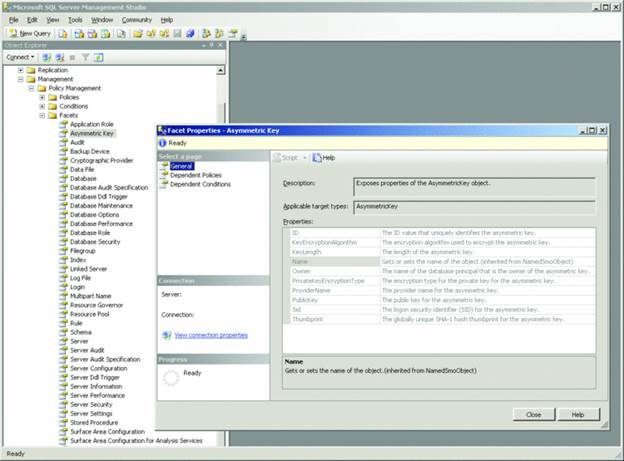Open the Dependent Conditions page
Image resolution: width=624 pixels, height=461 pixels.
pyautogui.click(x=201, y=184)
